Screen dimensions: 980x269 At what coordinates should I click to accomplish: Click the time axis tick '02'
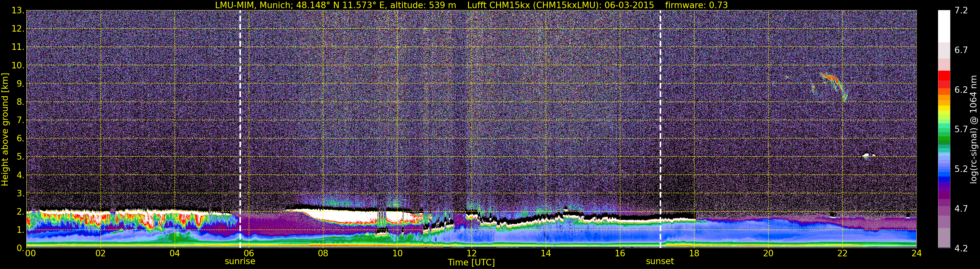[x=101, y=253]
